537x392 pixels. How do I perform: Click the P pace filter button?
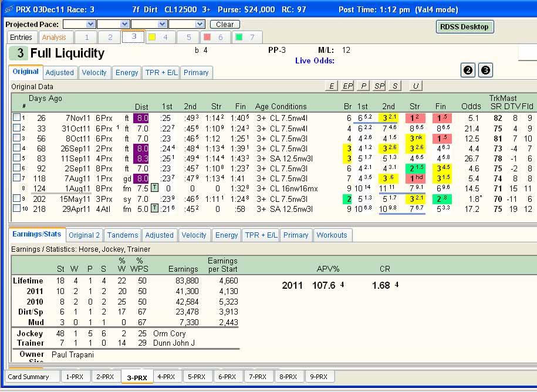pyautogui.click(x=363, y=86)
